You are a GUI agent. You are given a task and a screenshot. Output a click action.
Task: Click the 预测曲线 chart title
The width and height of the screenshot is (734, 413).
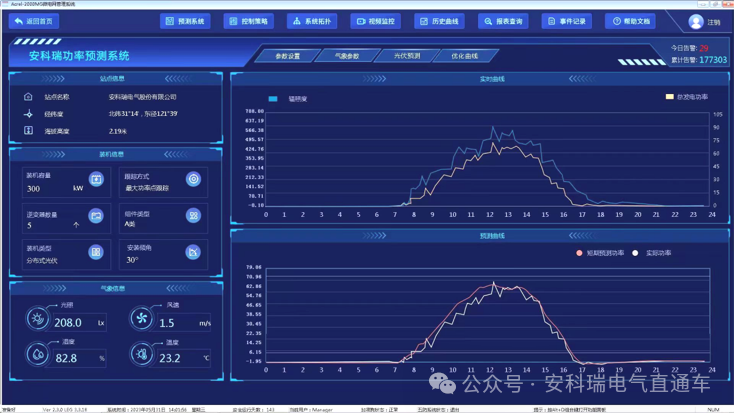click(x=492, y=236)
